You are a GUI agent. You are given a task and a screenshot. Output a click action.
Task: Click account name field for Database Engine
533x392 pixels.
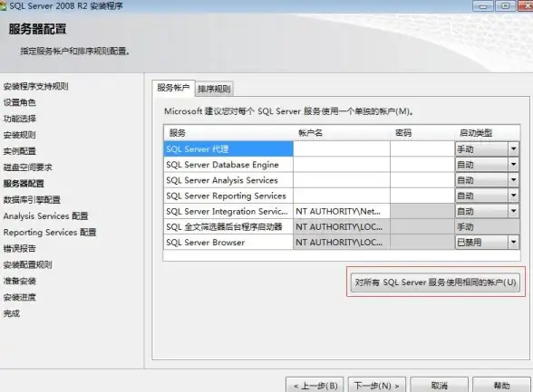point(341,165)
